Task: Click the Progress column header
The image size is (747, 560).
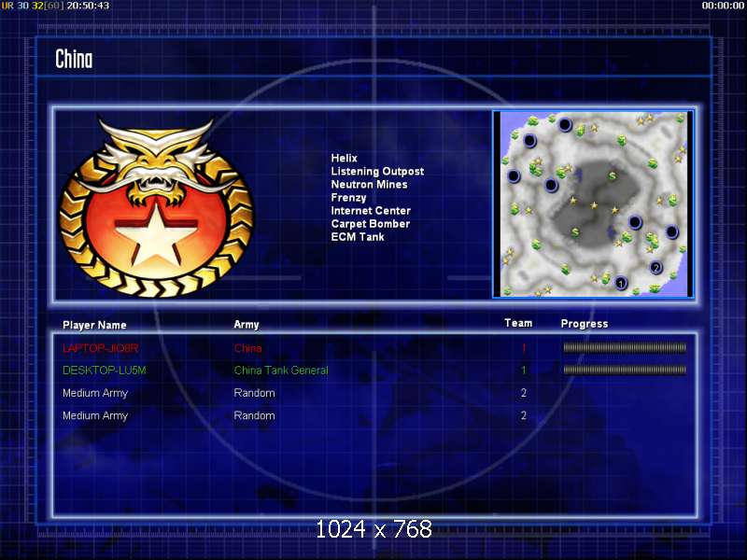Action: 585,324
